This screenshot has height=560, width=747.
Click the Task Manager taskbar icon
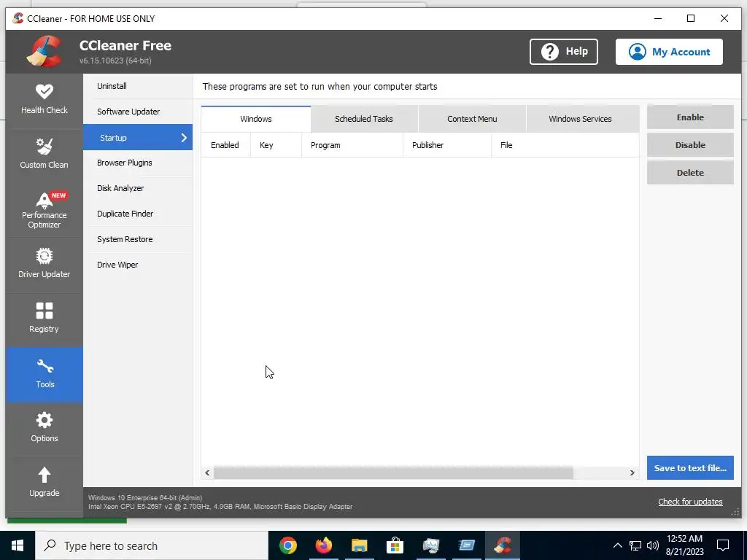430,545
